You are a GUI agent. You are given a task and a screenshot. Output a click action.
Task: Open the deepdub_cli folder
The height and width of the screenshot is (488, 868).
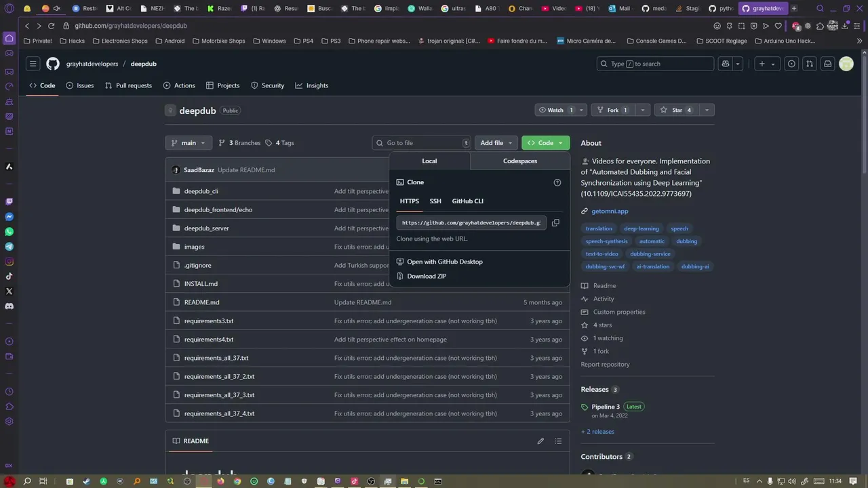[201, 191]
